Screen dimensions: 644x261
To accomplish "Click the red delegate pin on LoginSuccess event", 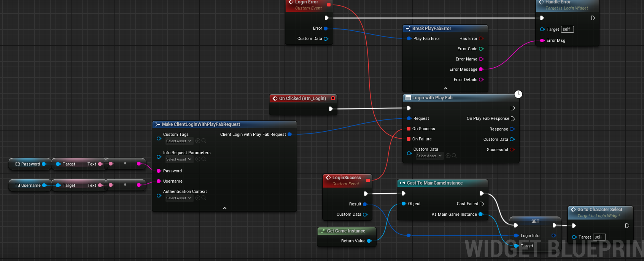I will (x=368, y=180).
